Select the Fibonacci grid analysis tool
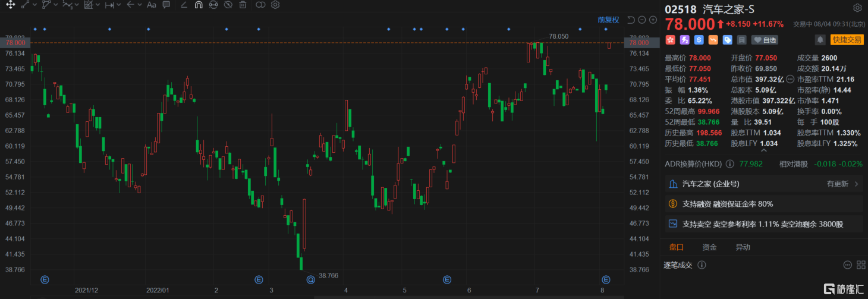This screenshot has height=299, width=868. (x=89, y=5)
